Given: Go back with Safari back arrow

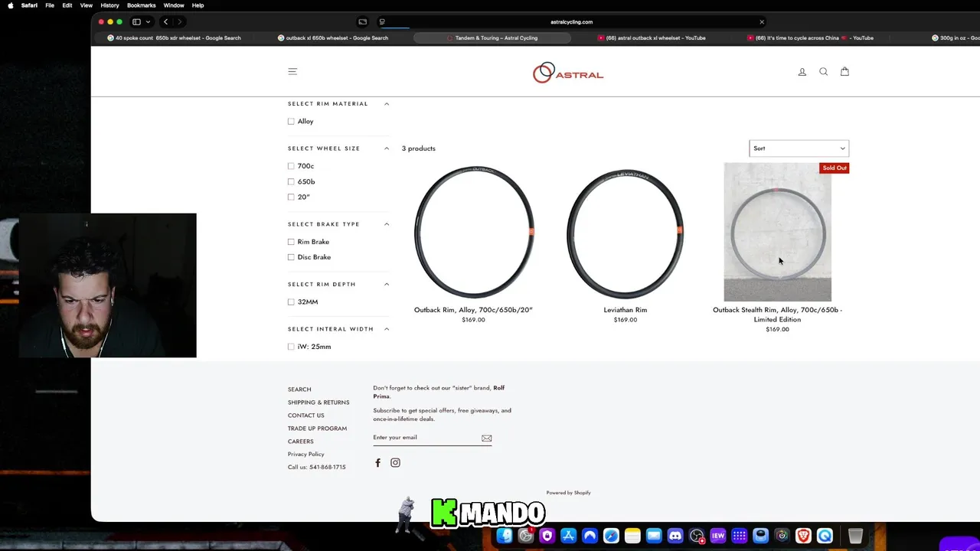Looking at the screenshot, I should [x=165, y=22].
